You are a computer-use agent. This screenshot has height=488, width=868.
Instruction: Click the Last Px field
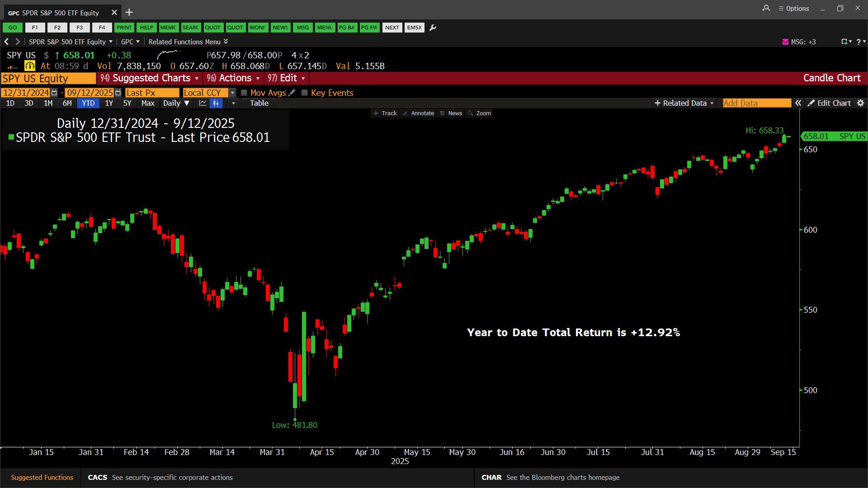152,93
